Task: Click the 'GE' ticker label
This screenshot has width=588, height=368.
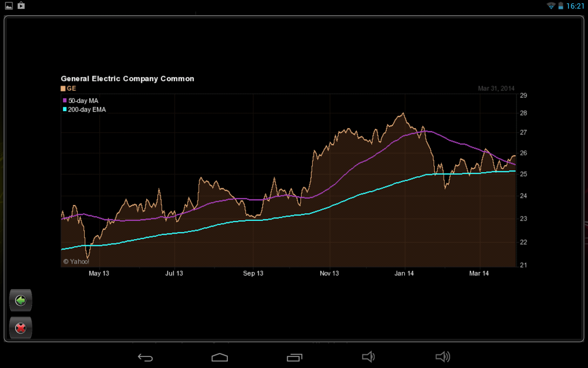Action: (71, 88)
